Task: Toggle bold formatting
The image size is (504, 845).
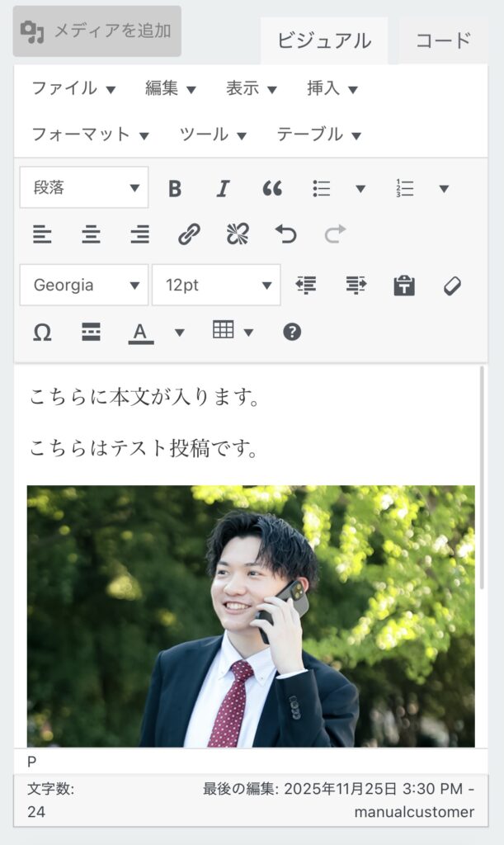Action: coord(175,188)
